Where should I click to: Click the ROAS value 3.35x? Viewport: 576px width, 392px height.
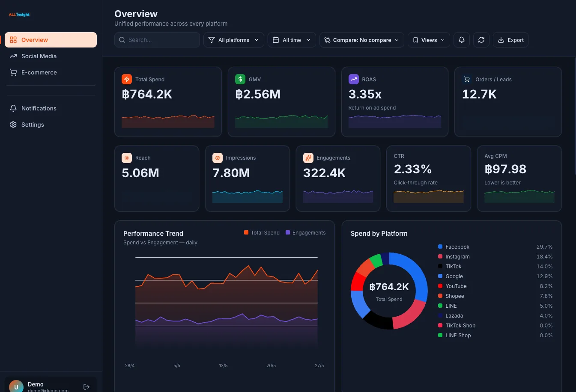coord(365,94)
